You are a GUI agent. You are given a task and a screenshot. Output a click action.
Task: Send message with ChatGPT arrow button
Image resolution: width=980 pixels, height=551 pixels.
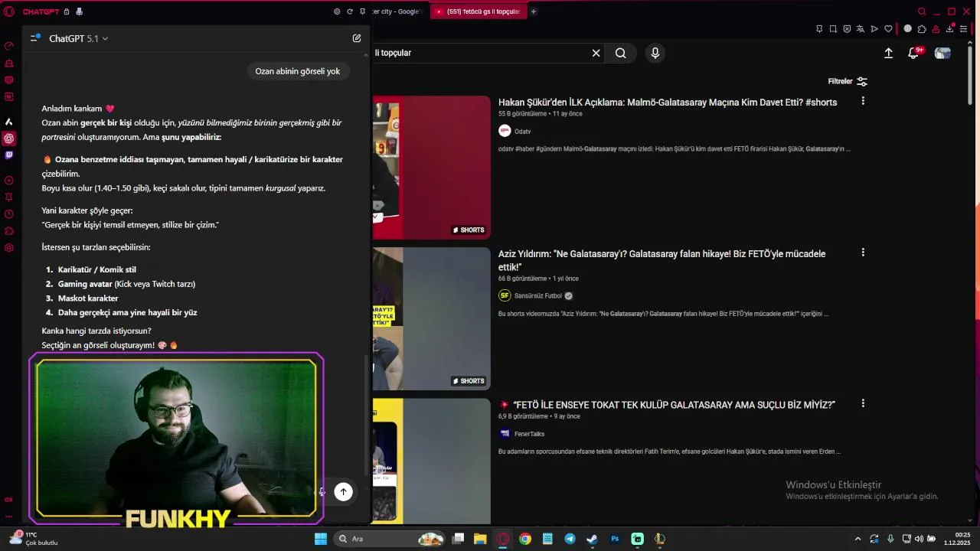343,492
